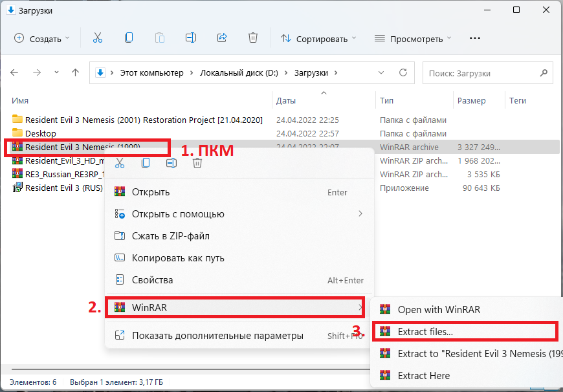Click the Delete trash icon in the toolbar
The width and height of the screenshot is (563, 392).
coord(253,38)
